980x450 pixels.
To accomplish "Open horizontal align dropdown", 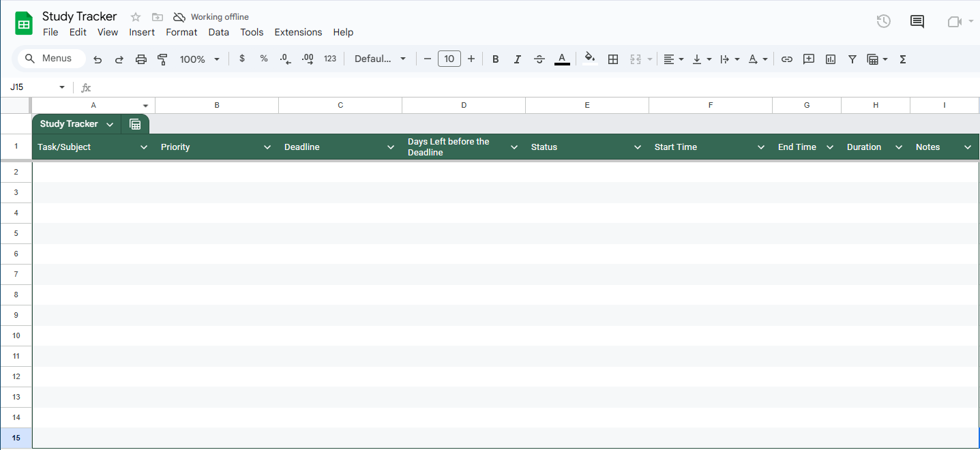I will [674, 59].
